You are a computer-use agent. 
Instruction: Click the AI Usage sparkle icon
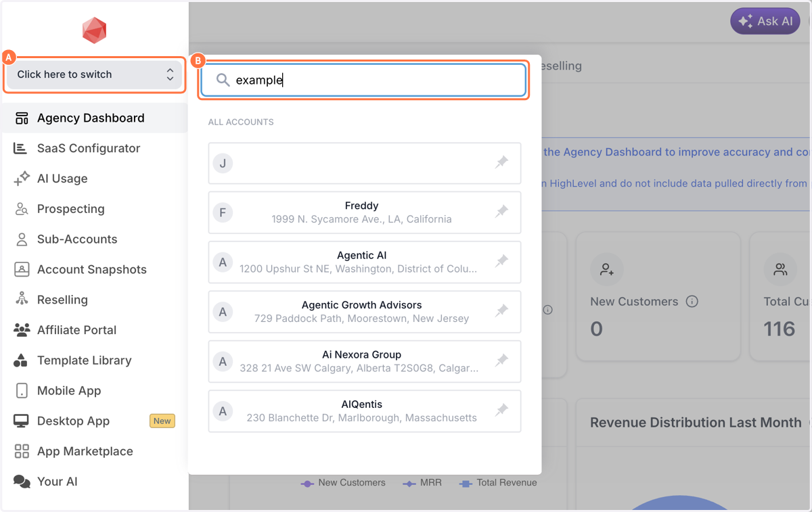pyautogui.click(x=22, y=178)
